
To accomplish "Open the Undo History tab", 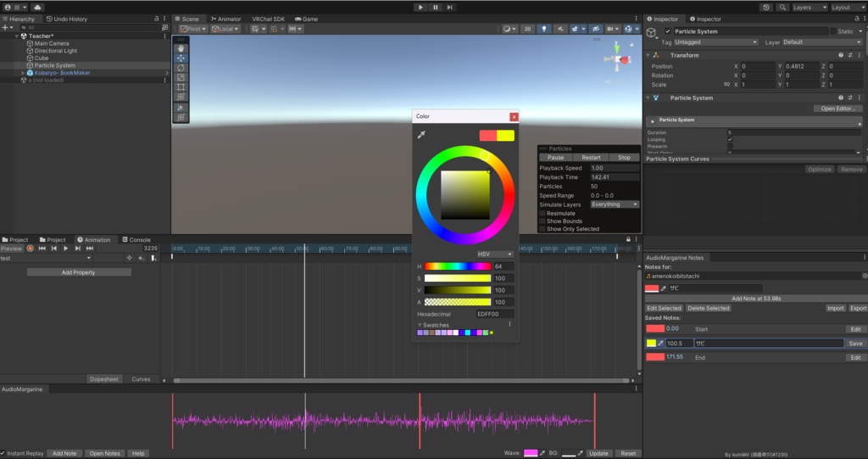I will coord(66,19).
